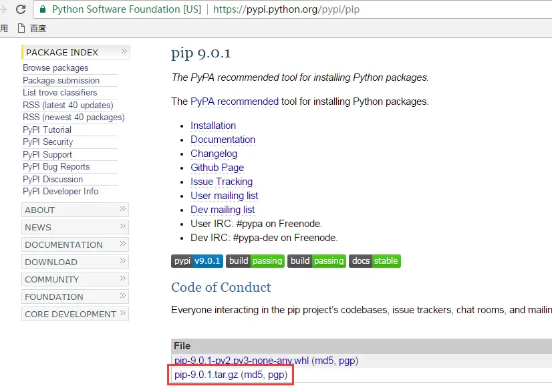Reload the page with the refresh icon
552x392 pixels.
point(21,9)
